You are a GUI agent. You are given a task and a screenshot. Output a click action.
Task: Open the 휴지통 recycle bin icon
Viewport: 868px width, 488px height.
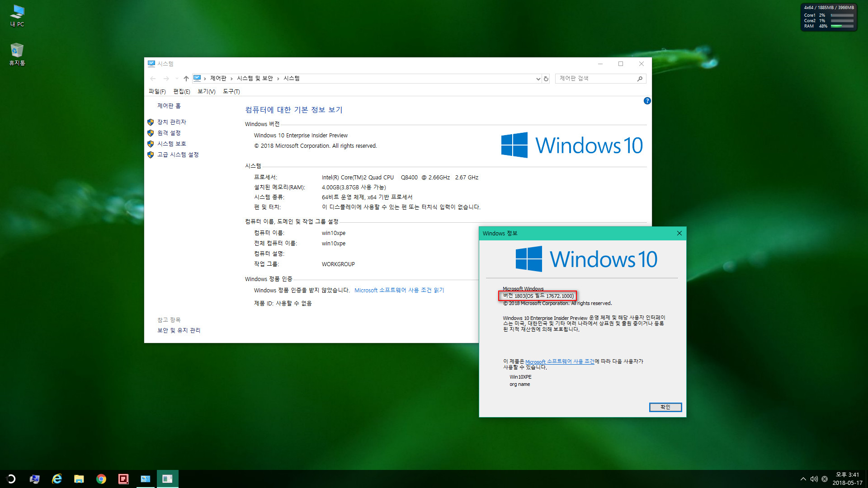[x=17, y=54]
